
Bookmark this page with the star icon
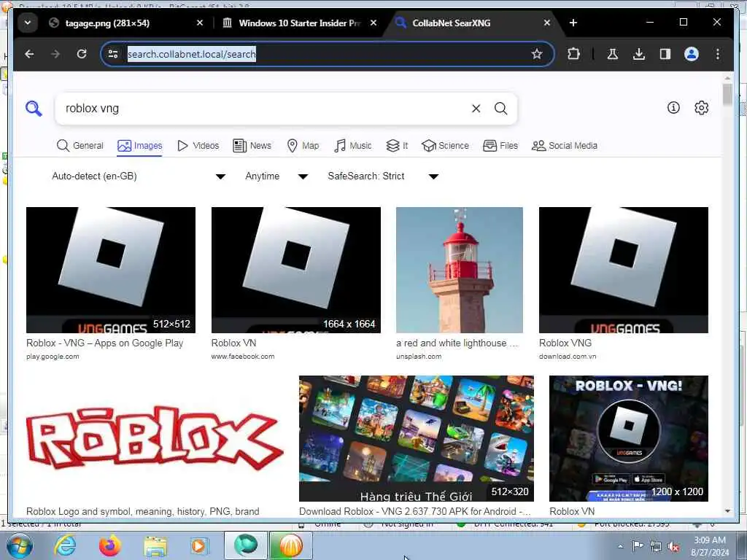point(537,54)
